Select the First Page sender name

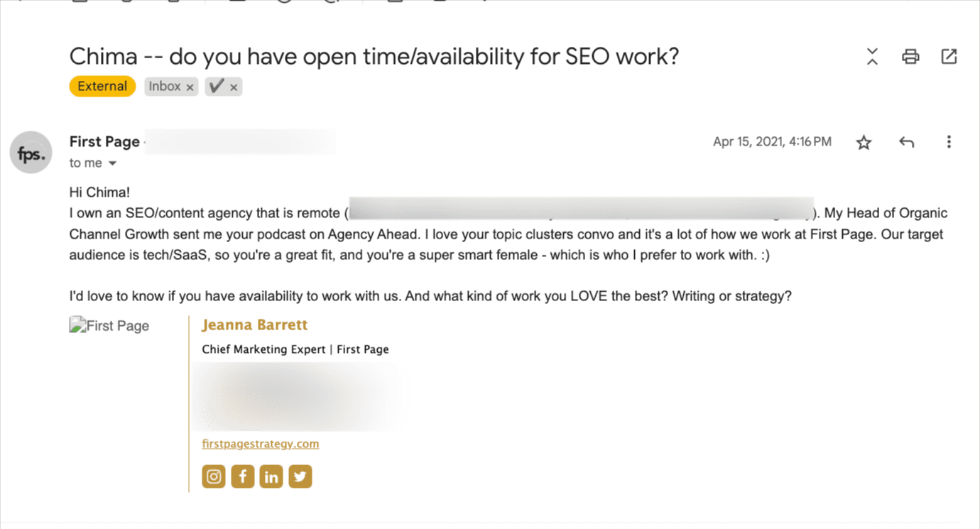pyautogui.click(x=104, y=141)
